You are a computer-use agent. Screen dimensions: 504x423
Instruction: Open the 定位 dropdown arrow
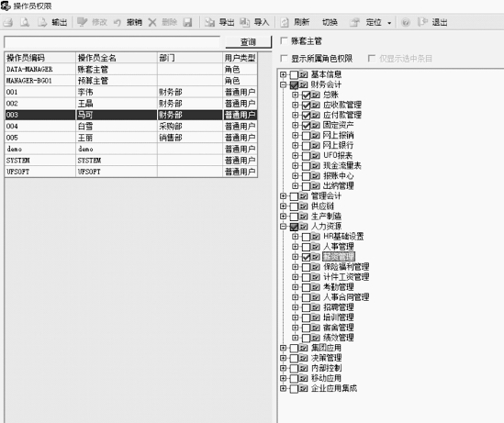pyautogui.click(x=389, y=23)
